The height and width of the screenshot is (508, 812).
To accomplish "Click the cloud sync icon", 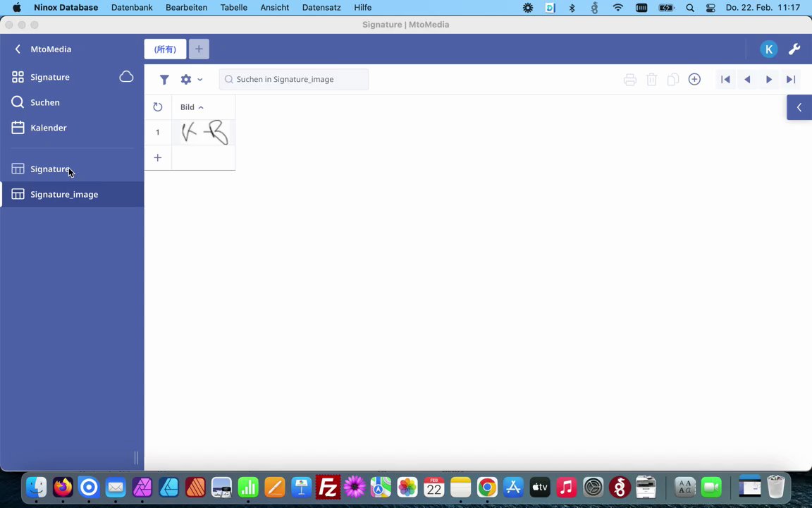I will click(x=126, y=77).
